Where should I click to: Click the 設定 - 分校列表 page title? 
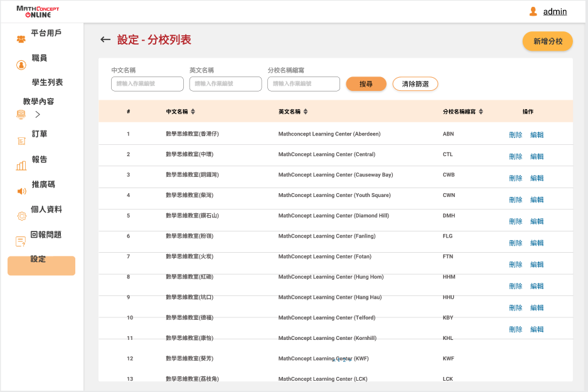point(154,40)
